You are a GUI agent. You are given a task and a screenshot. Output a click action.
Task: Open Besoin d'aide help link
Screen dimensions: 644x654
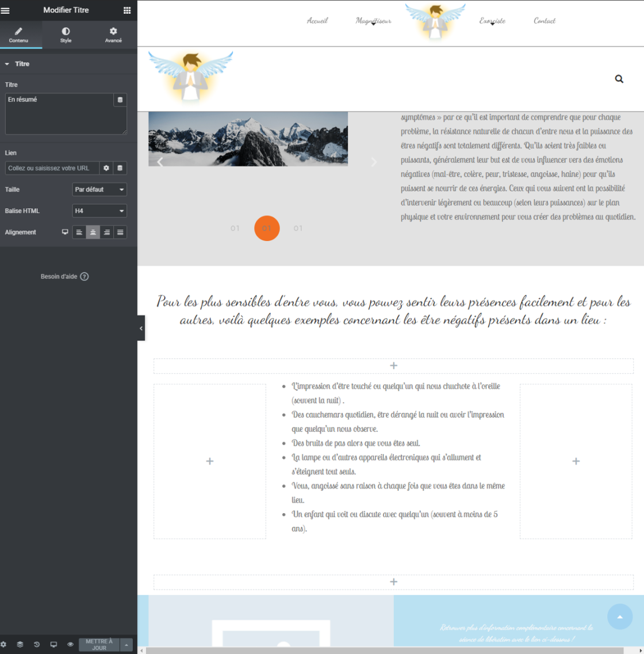point(64,277)
